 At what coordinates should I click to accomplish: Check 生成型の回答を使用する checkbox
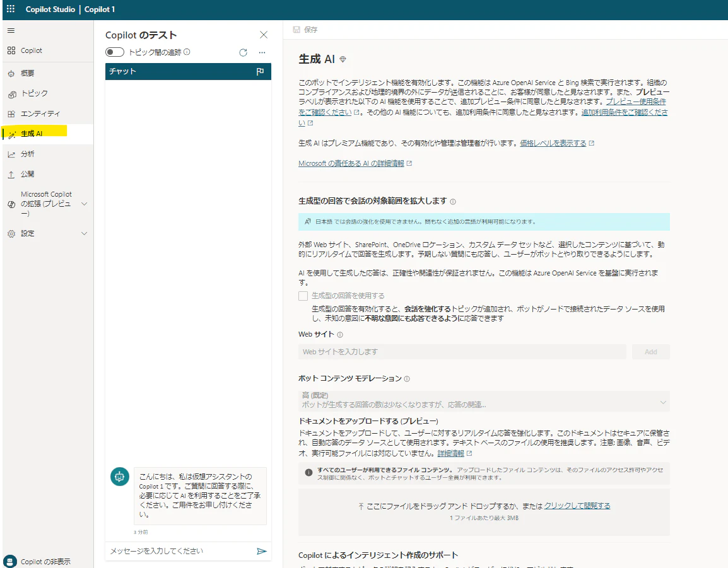pos(303,296)
